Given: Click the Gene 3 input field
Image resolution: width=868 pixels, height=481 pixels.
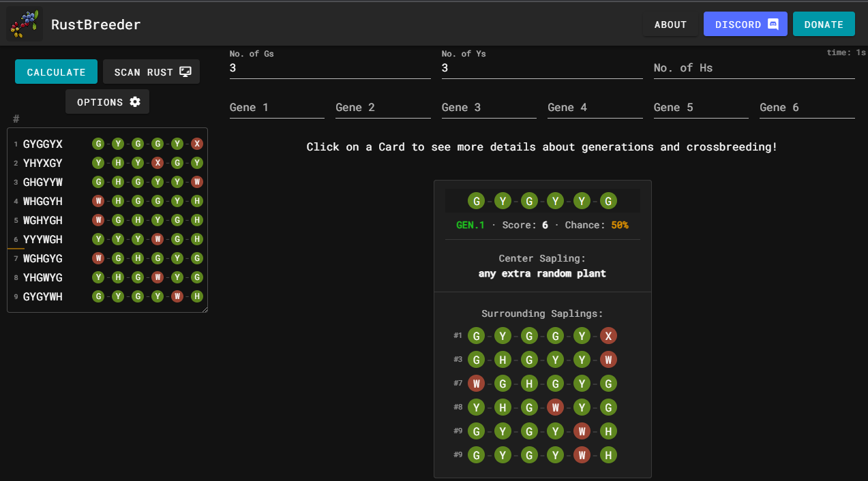Looking at the screenshot, I should click(x=489, y=107).
